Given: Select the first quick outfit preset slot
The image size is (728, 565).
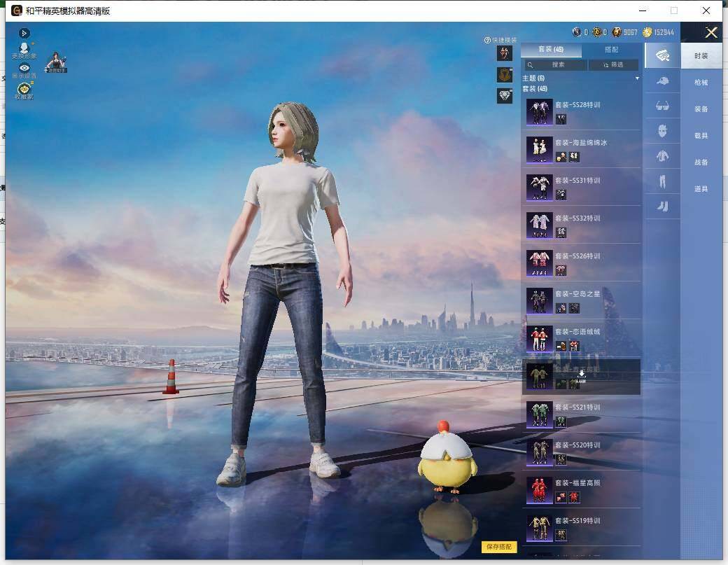Looking at the screenshot, I should click(505, 53).
